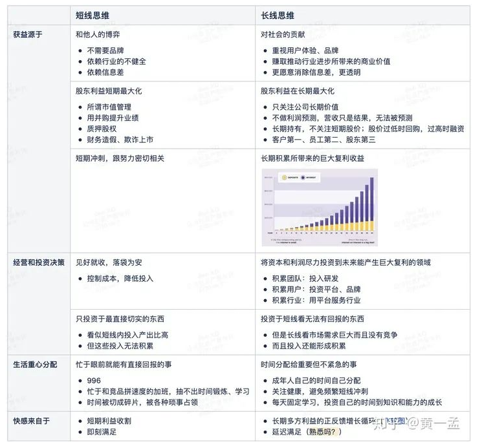This screenshot has width=482, height=448.
Task: Click the bullet starting '每天固定学习'
Action: [x=357, y=402]
